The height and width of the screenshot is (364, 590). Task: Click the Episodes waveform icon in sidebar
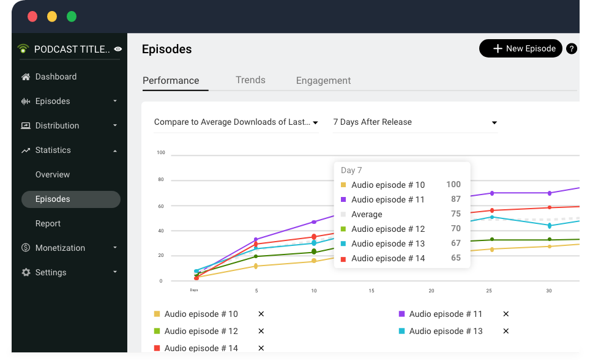pos(26,102)
